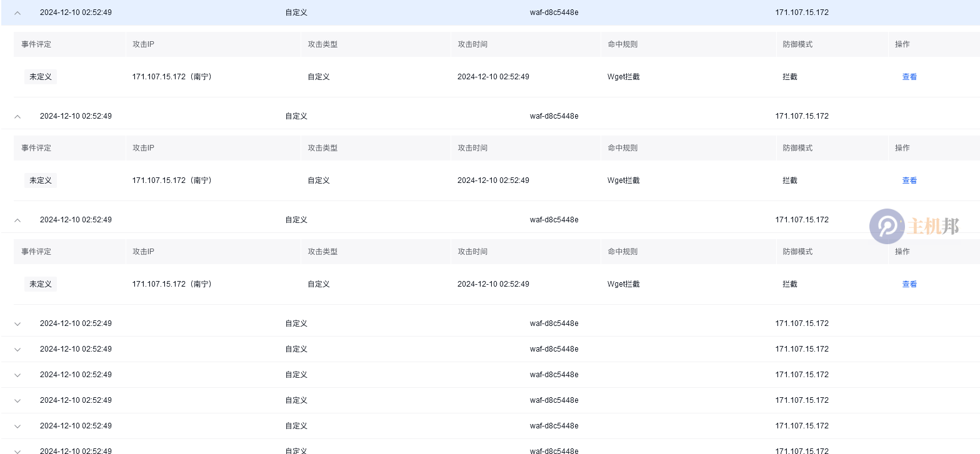Image resolution: width=980 pixels, height=454 pixels.
Task: Click attack time 02:52:49 in first detail panel
Action: click(493, 77)
